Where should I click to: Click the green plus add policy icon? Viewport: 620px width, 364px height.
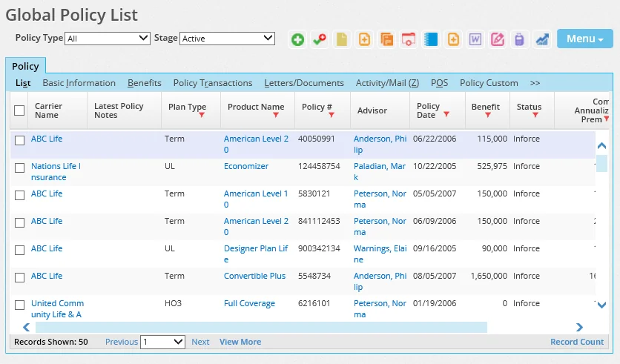tap(297, 39)
